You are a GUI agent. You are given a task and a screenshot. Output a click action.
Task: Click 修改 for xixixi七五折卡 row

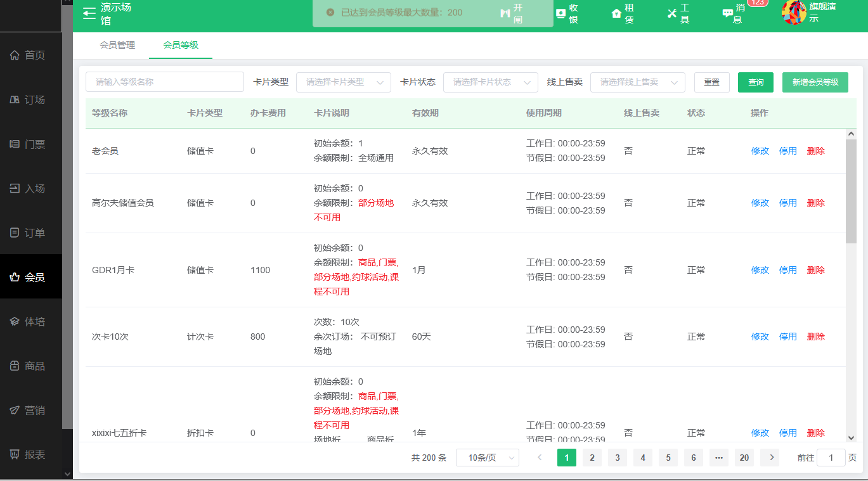[x=760, y=433]
